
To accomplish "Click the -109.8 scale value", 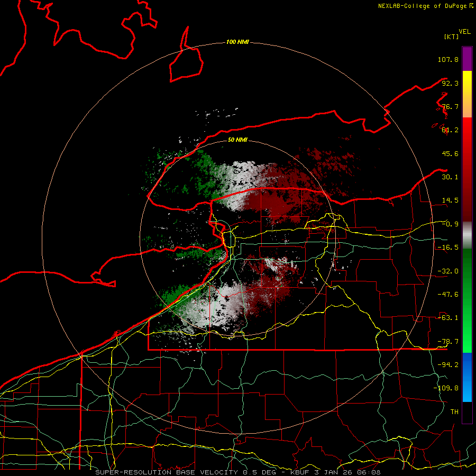I will (446, 388).
